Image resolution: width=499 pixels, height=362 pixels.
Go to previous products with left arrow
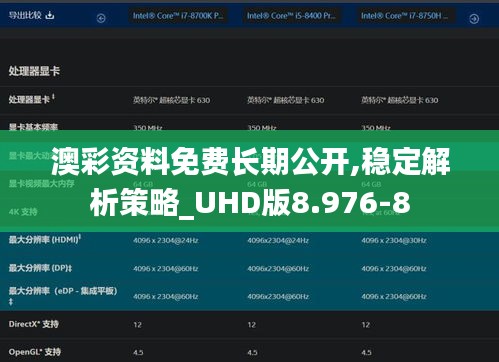(101, 18)
